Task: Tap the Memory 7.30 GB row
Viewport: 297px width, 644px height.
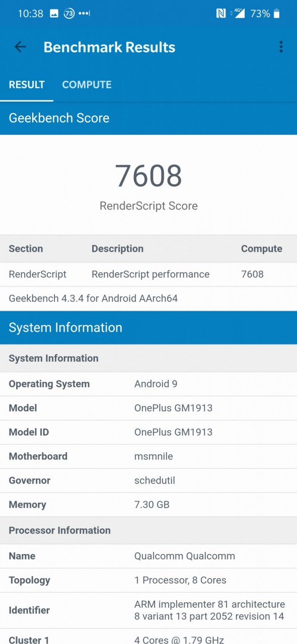Action: 148,505
